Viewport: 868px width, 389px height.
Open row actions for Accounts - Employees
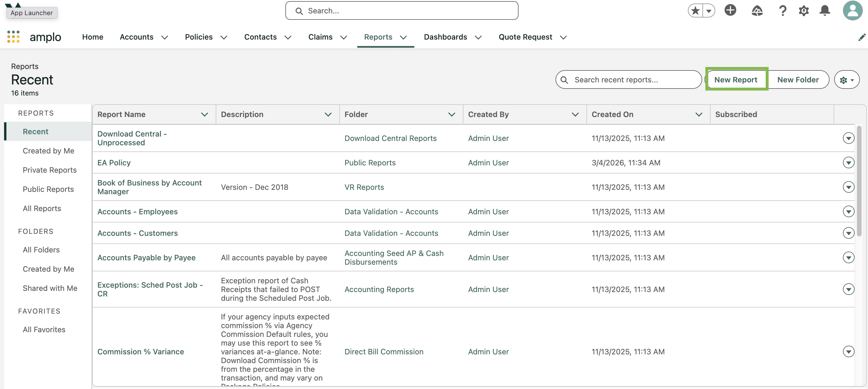click(x=848, y=211)
